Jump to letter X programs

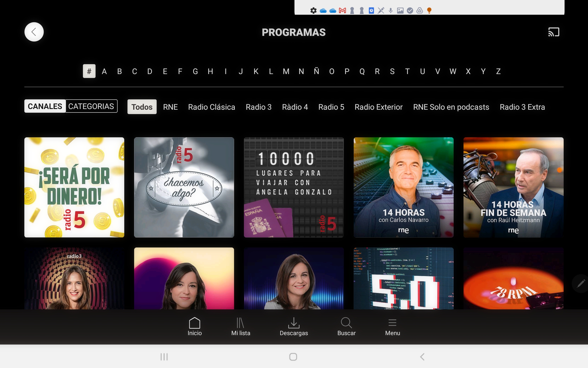coord(468,71)
